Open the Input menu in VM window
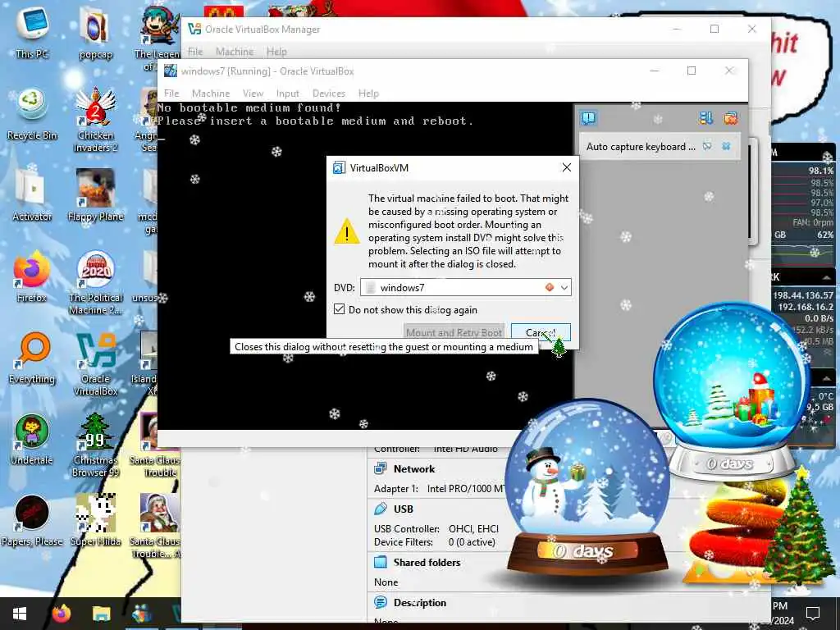This screenshot has width=840, height=630. [288, 94]
